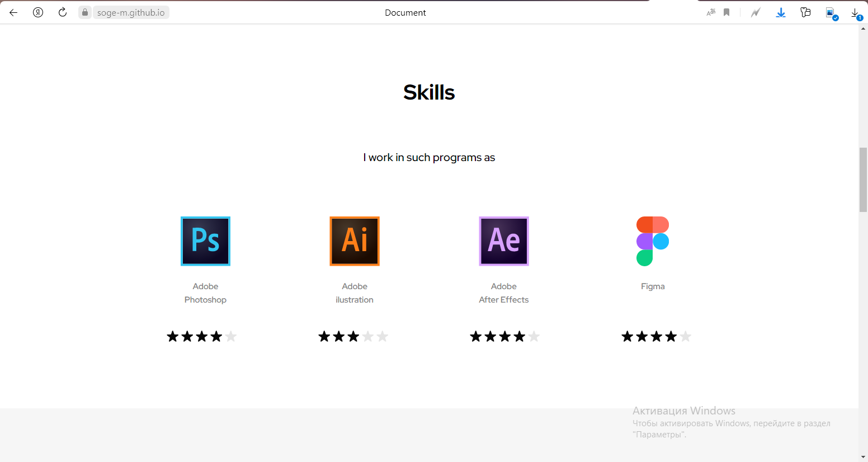Screen dimensions: 868x462
Task: Click the Figma logo icon
Action: 653,241
